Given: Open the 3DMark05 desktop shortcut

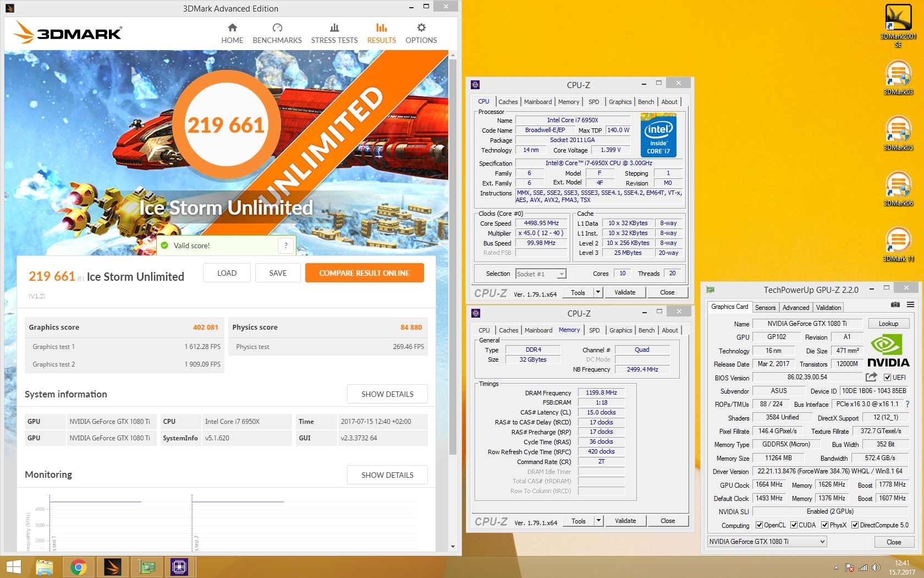Looking at the screenshot, I should click(x=898, y=133).
